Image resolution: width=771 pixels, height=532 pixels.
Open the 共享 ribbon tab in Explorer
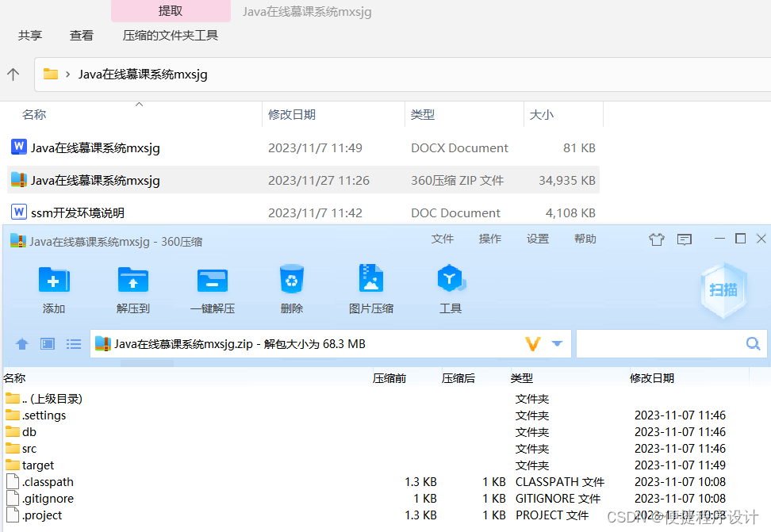point(30,36)
